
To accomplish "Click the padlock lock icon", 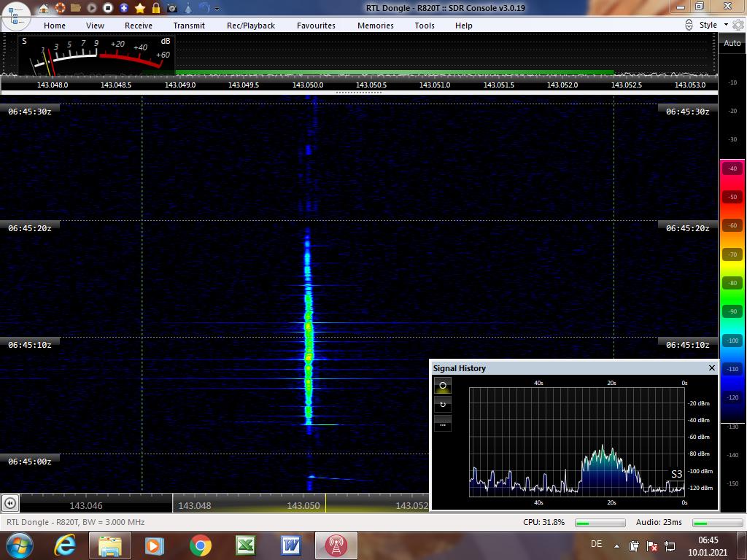I will (x=156, y=8).
